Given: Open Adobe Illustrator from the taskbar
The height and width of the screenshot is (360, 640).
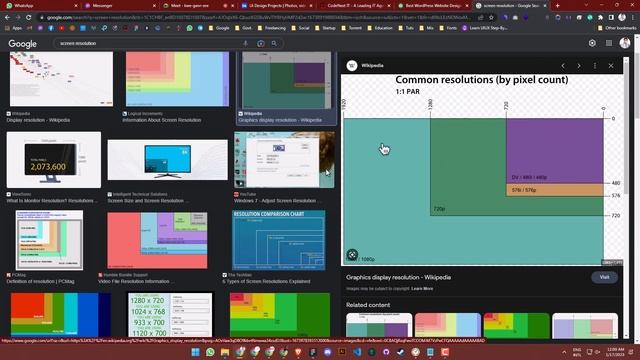Looking at the screenshot, I should 342,352.
